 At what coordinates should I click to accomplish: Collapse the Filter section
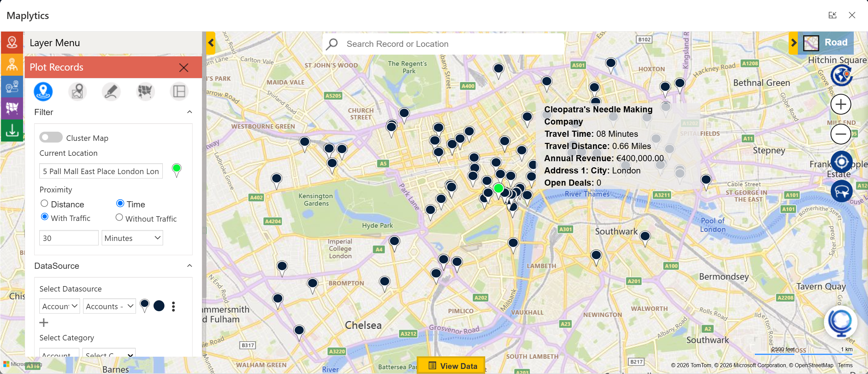point(190,112)
